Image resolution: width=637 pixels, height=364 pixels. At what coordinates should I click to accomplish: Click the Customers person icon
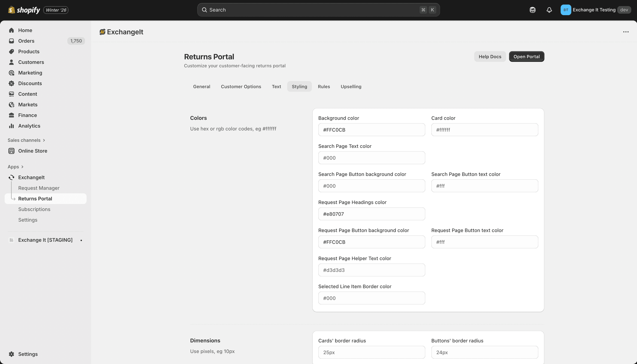(x=11, y=62)
